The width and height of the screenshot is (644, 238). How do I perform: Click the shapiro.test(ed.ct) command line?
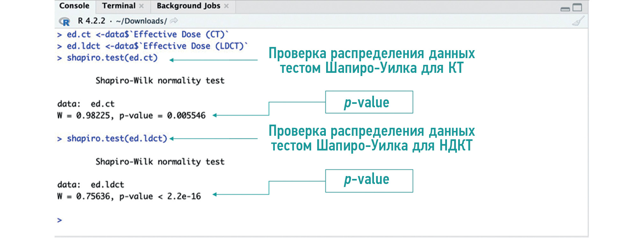click(x=112, y=58)
